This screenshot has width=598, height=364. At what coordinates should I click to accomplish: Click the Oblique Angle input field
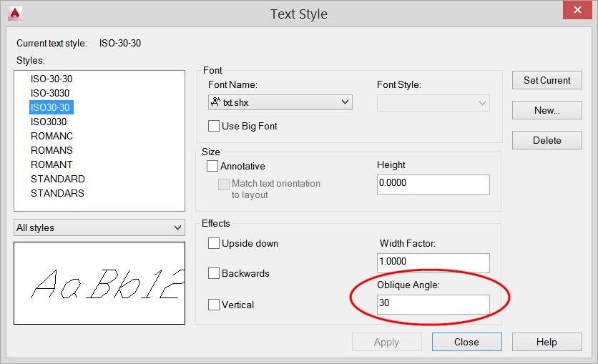(x=433, y=304)
